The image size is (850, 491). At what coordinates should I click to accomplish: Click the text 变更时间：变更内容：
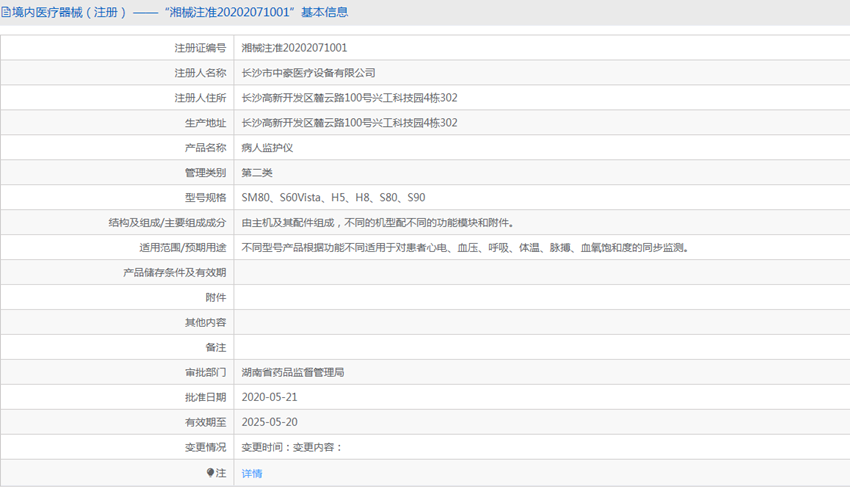(x=292, y=447)
